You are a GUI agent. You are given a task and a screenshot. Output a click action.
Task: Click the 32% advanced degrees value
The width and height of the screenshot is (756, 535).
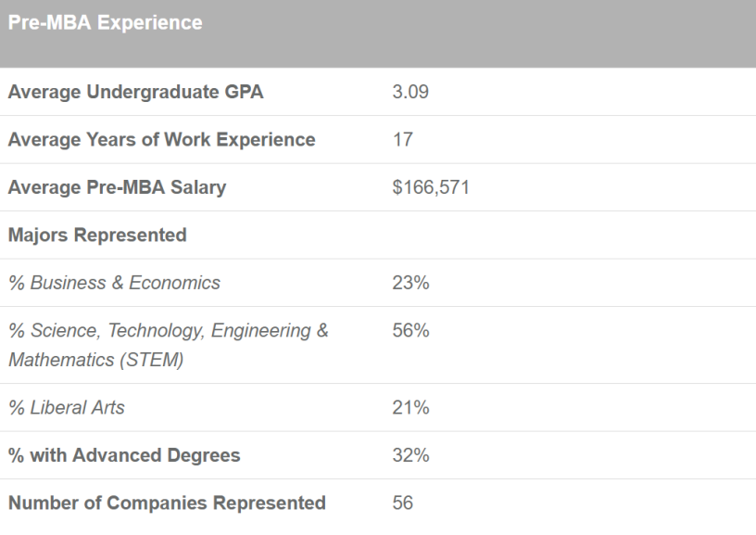click(410, 455)
